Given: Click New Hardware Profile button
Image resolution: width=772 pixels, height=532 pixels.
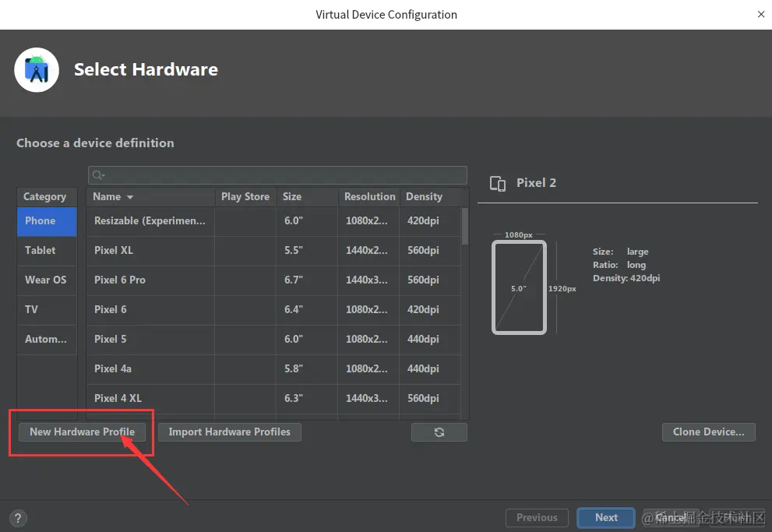Looking at the screenshot, I should (83, 432).
